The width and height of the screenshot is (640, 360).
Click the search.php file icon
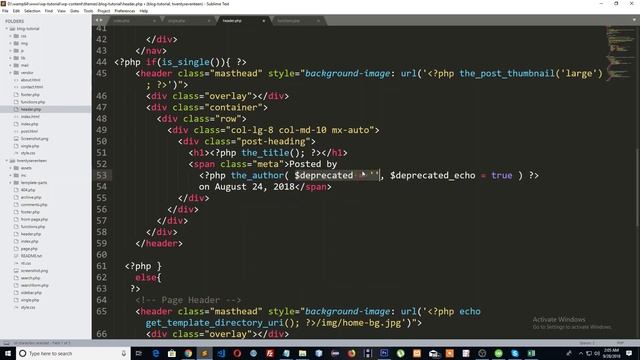tap(16, 278)
